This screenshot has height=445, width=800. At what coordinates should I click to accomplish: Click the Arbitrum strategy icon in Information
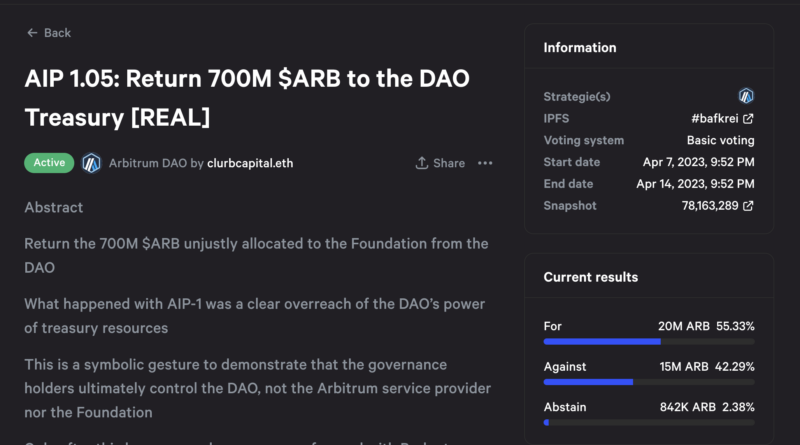[746, 96]
